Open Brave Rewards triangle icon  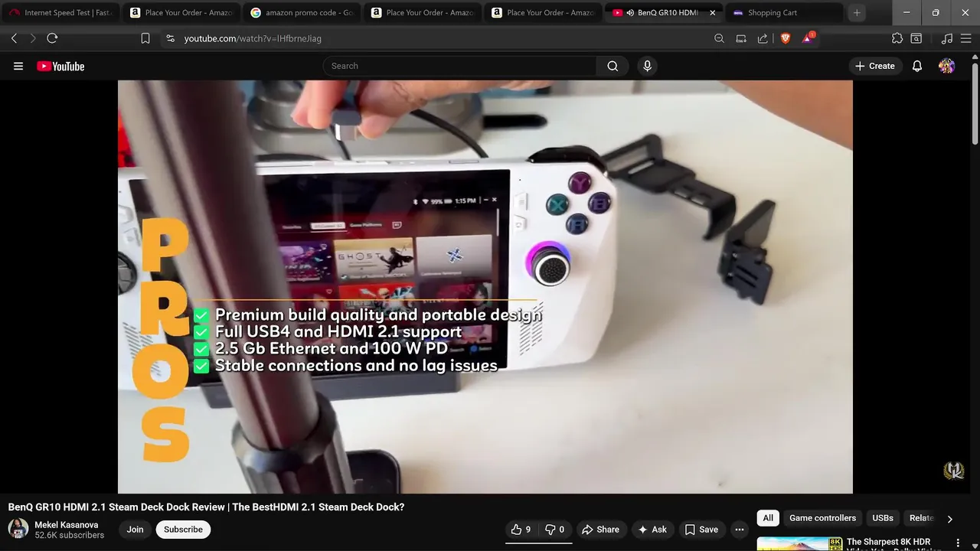[808, 37]
